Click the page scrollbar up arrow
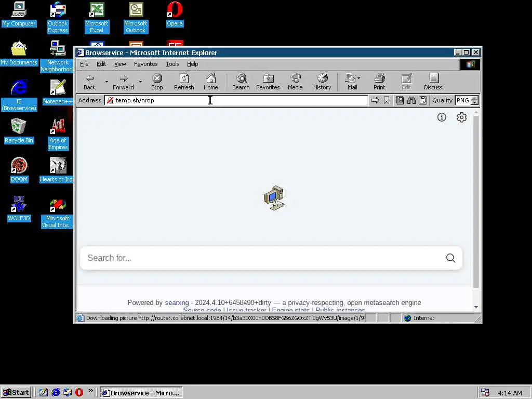This screenshot has height=399, width=532. click(x=476, y=112)
